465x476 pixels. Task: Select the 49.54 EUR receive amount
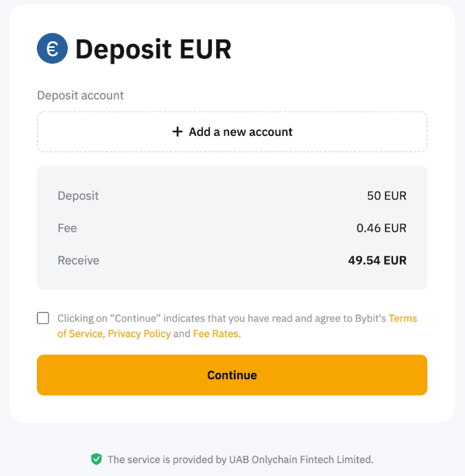click(377, 261)
